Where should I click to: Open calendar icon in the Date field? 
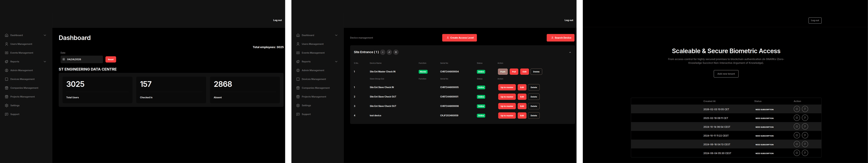(x=64, y=59)
